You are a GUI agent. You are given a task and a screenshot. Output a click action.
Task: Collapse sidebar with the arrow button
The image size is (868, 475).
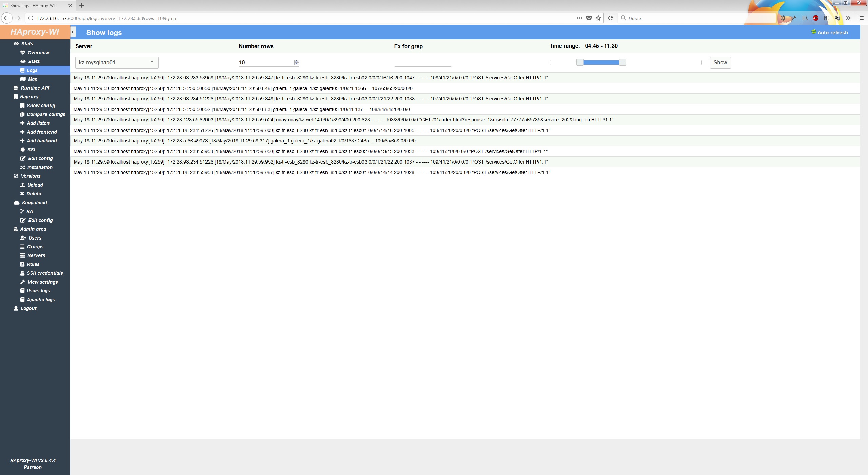pos(73,32)
